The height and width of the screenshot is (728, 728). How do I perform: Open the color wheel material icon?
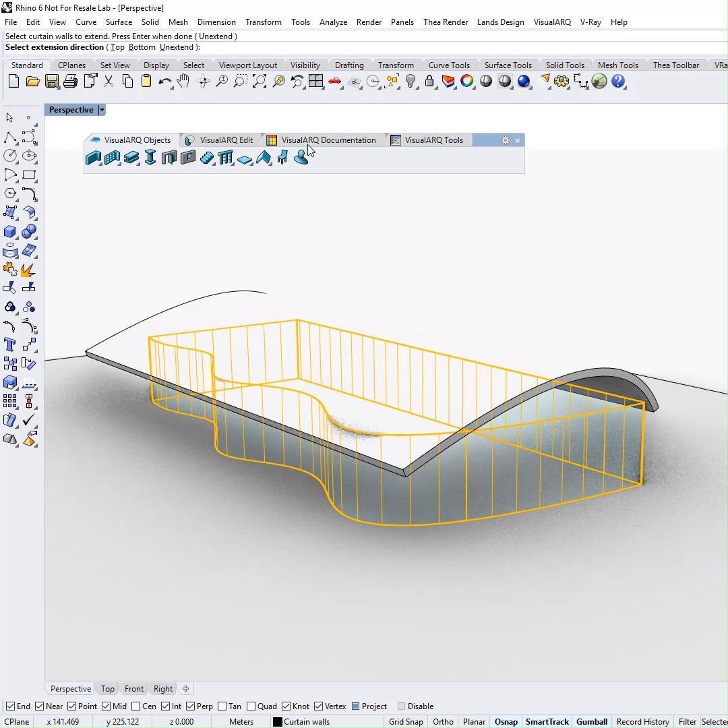(467, 82)
